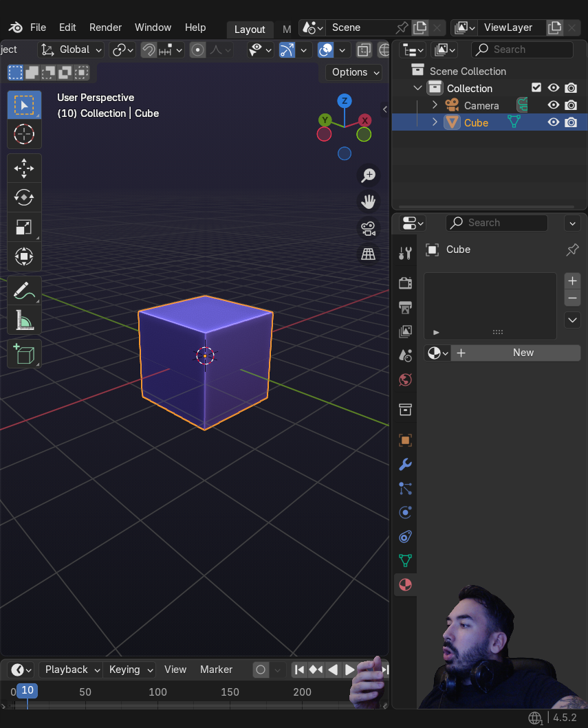This screenshot has width=588, height=728.
Task: Hide the Cube in outliner
Action: (553, 122)
